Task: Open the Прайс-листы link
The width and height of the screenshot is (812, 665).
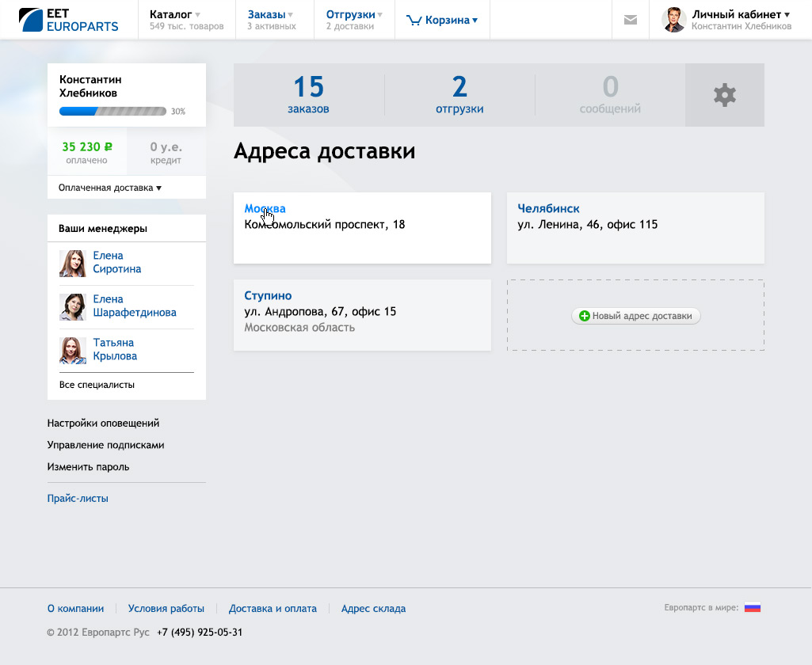Action: point(78,499)
